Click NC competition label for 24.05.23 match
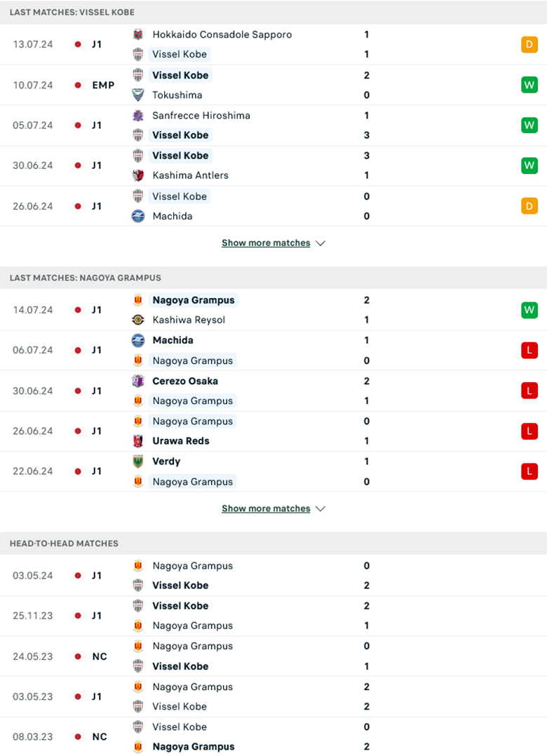This screenshot has width=547, height=756. [x=99, y=656]
